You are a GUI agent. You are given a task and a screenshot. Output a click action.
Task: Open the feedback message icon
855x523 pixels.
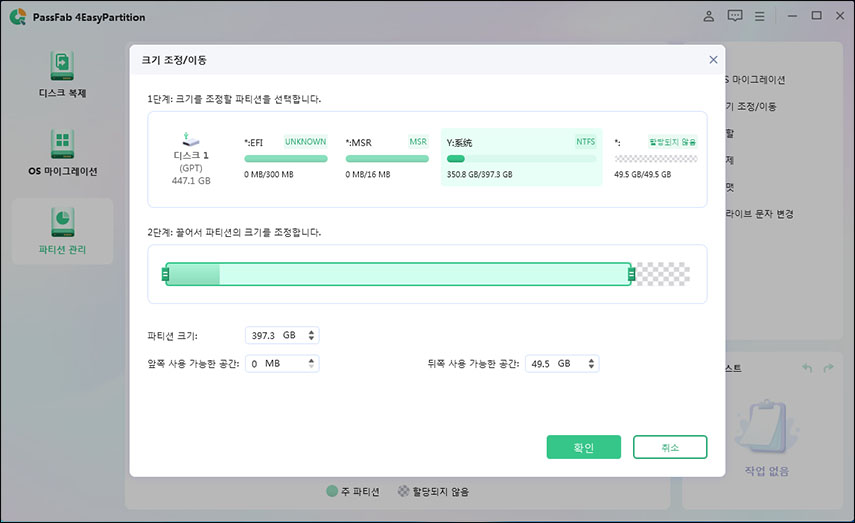(x=734, y=16)
